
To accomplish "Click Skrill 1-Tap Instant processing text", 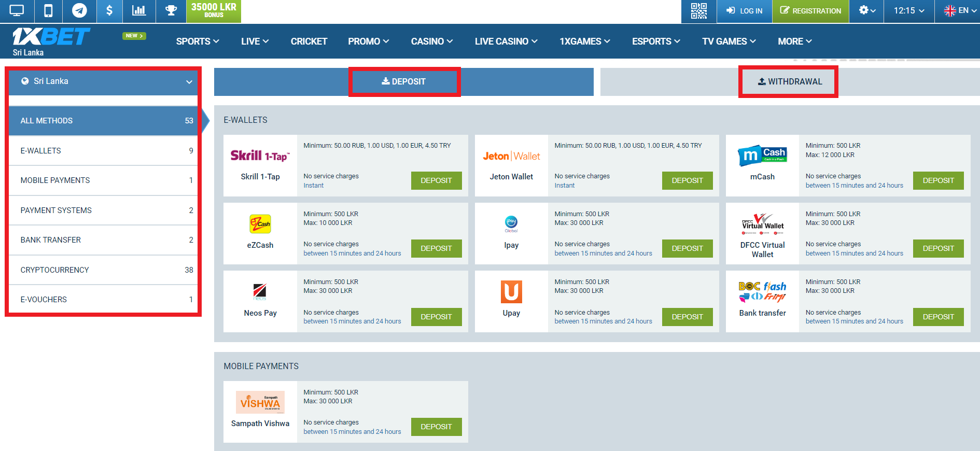I will (x=314, y=186).
